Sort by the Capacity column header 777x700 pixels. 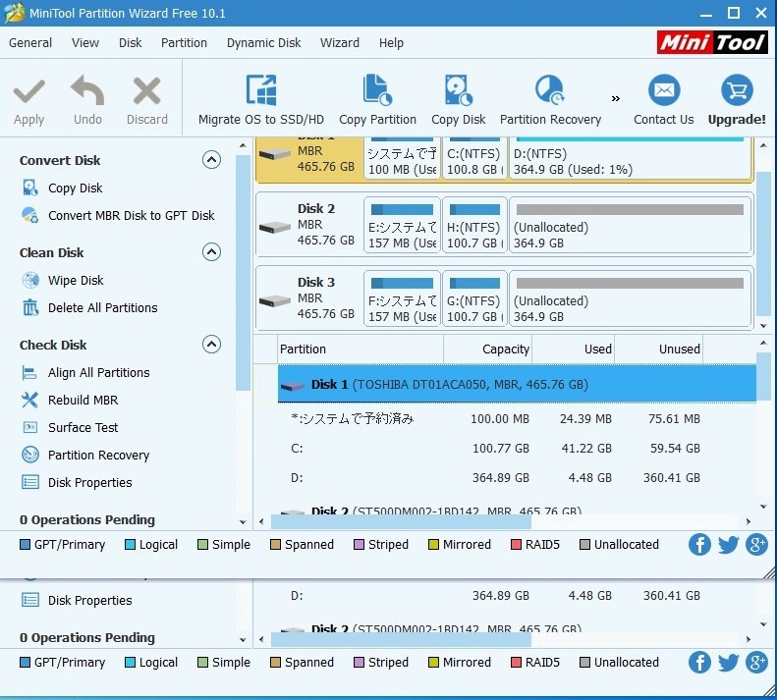coord(487,350)
